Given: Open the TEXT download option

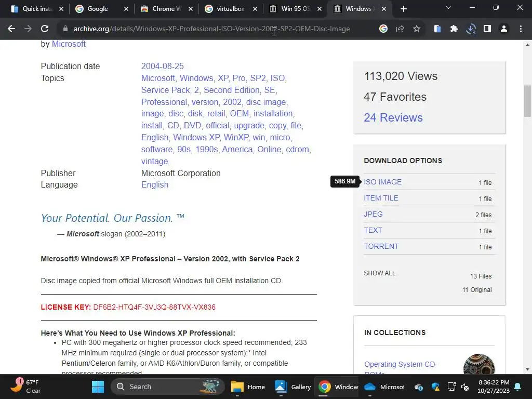Looking at the screenshot, I should [373, 230].
